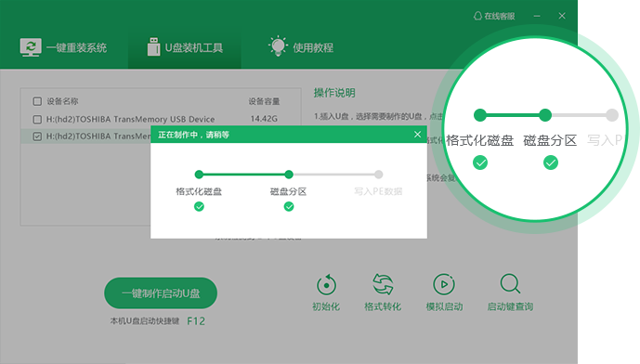Click the bell icon beside 在线客服
Image resolution: width=640 pixels, height=364 pixels.
click(477, 16)
